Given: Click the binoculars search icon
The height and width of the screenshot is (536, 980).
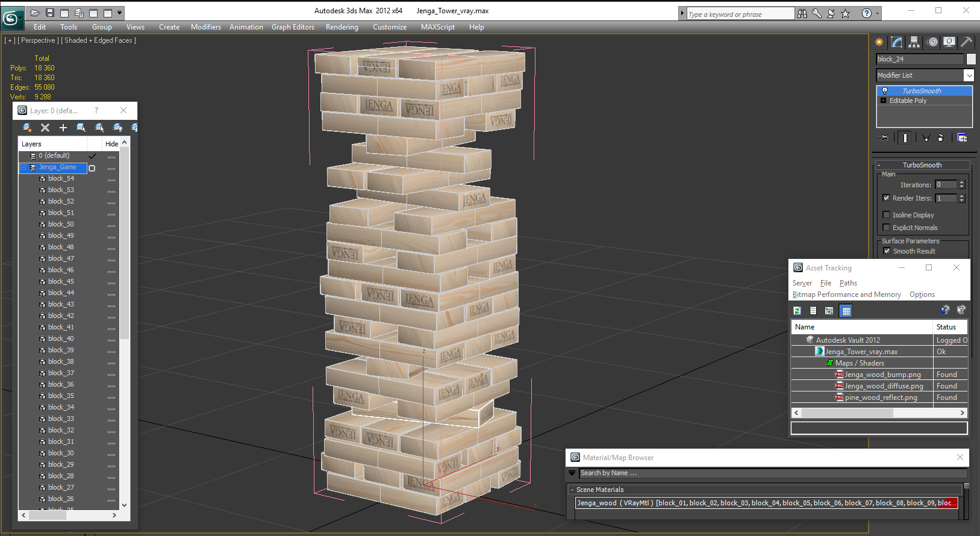Looking at the screenshot, I should [x=802, y=13].
